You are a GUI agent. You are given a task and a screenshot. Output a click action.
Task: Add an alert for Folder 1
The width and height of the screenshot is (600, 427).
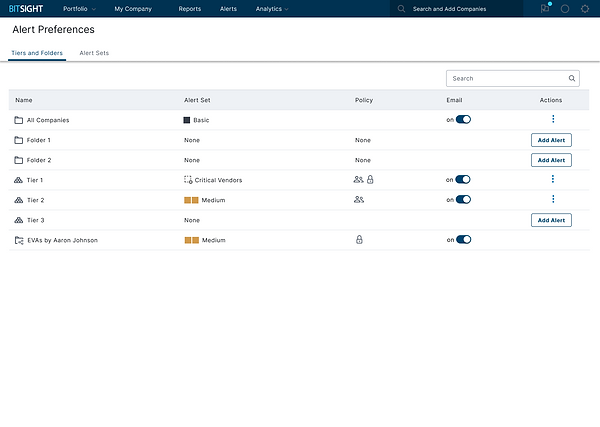(x=551, y=140)
